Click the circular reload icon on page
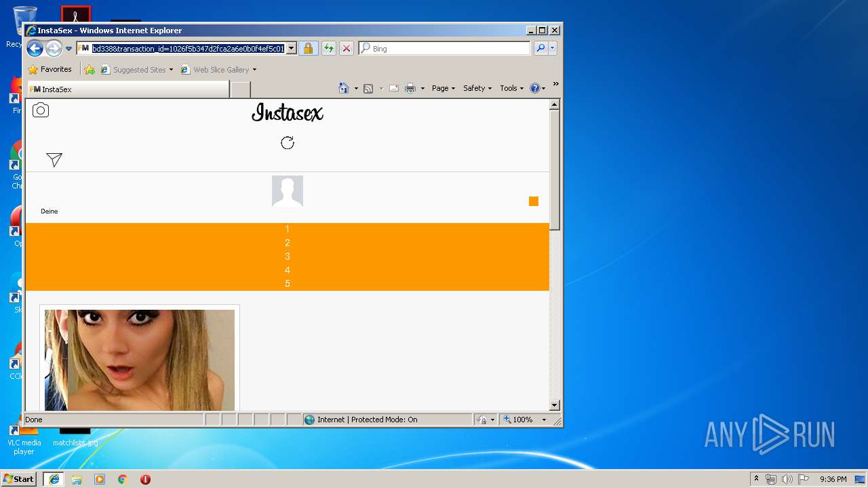 [x=288, y=142]
